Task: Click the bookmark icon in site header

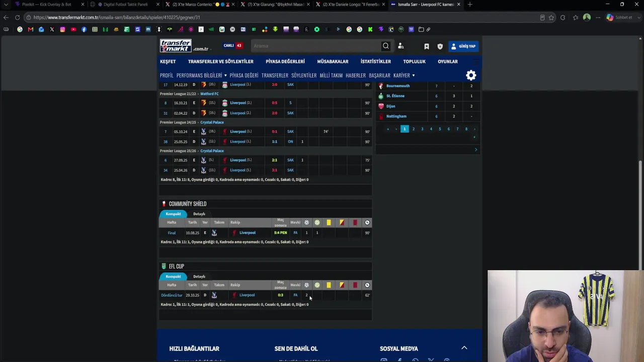Action: (427, 46)
